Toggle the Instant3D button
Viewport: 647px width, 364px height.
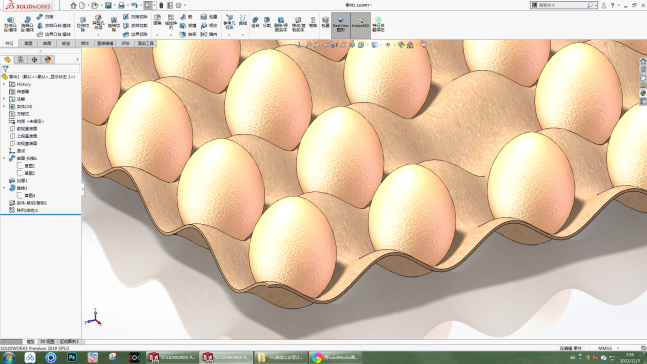click(x=360, y=25)
